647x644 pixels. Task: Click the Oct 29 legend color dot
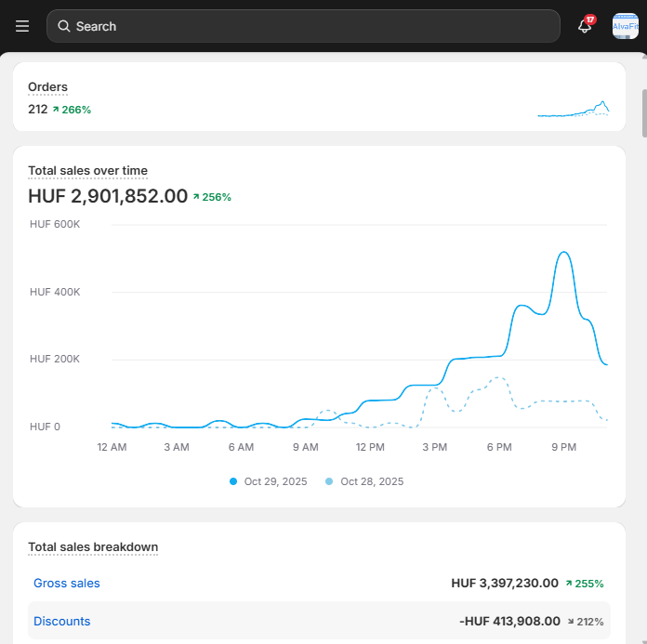233,481
